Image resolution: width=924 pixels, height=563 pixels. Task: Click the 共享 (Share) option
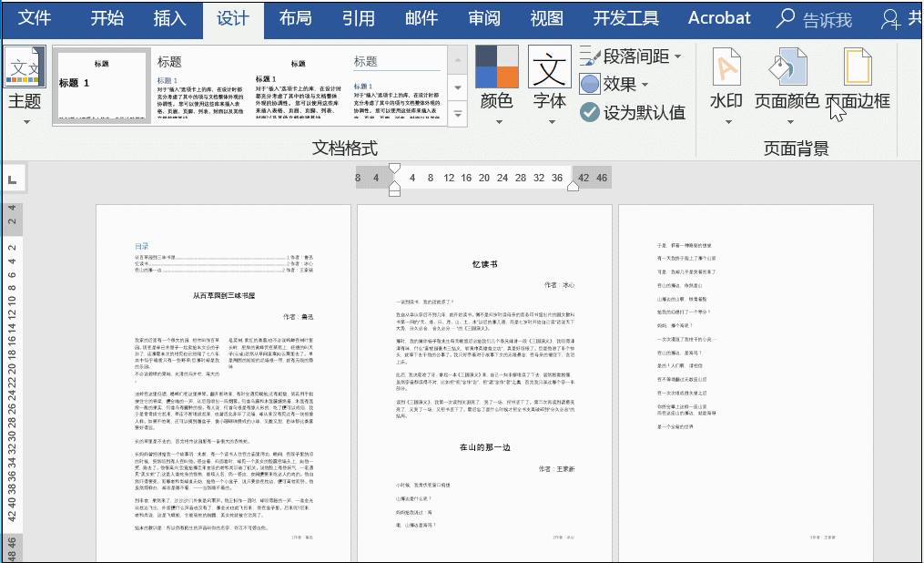[903, 17]
